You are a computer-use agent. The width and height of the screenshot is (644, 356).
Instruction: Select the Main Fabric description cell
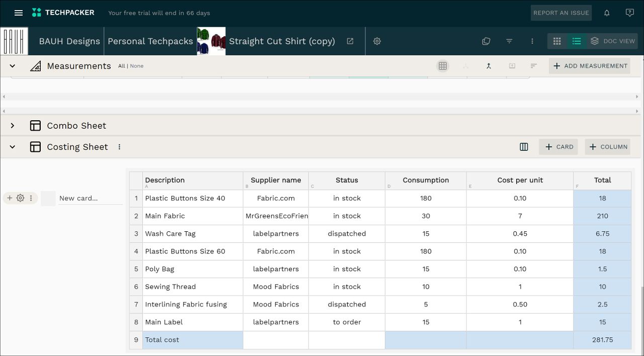pyautogui.click(x=193, y=216)
